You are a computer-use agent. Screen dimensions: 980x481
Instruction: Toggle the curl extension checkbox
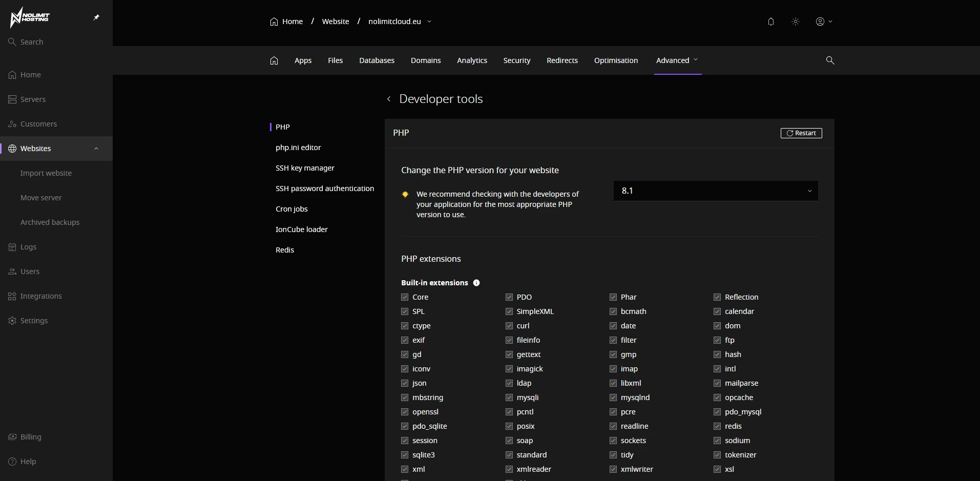point(509,326)
